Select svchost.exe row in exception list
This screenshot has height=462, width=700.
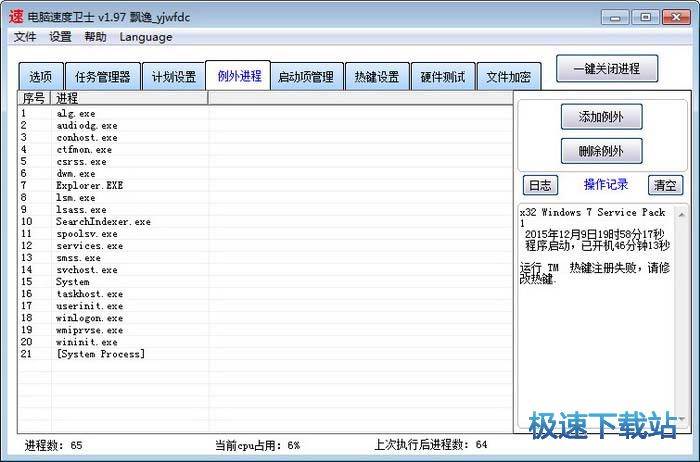(87, 270)
